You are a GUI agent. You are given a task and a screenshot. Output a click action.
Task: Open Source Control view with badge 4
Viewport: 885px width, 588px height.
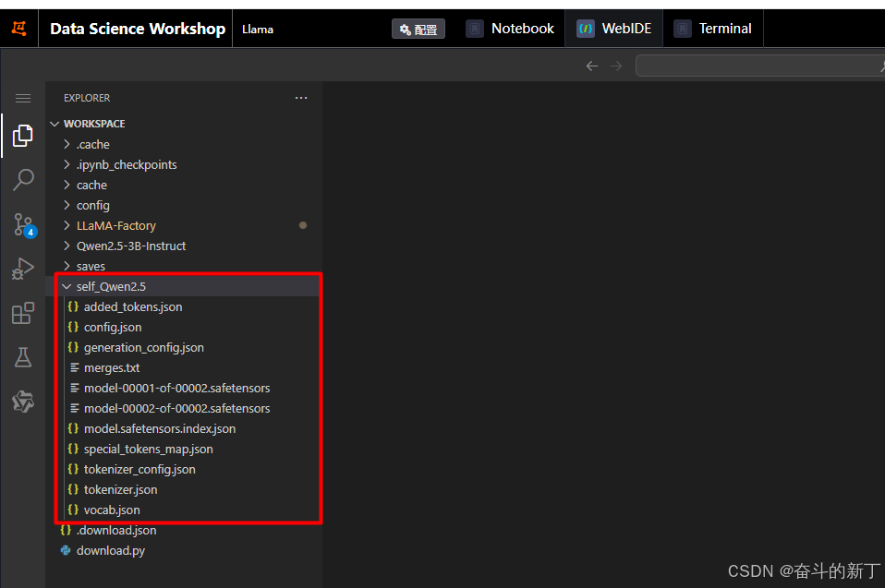coord(24,224)
